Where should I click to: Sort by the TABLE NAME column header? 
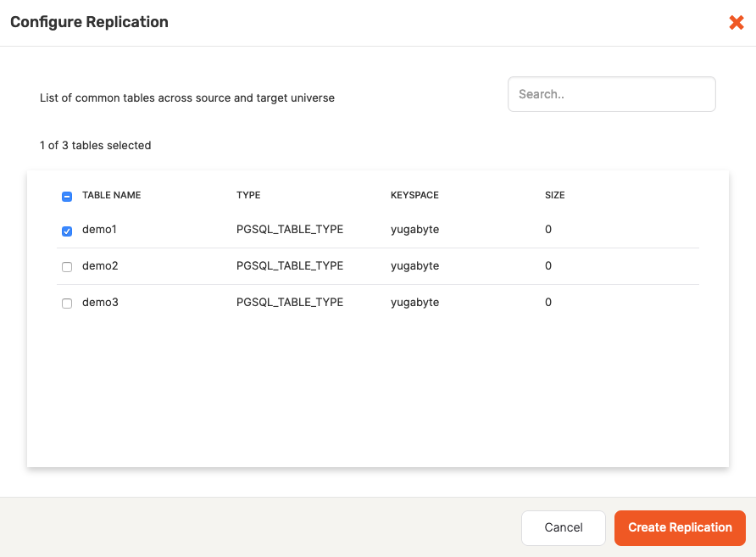click(111, 195)
